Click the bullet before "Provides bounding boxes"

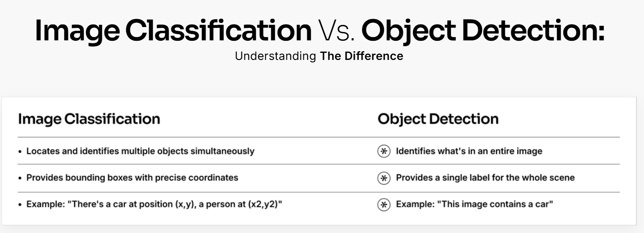[20, 178]
